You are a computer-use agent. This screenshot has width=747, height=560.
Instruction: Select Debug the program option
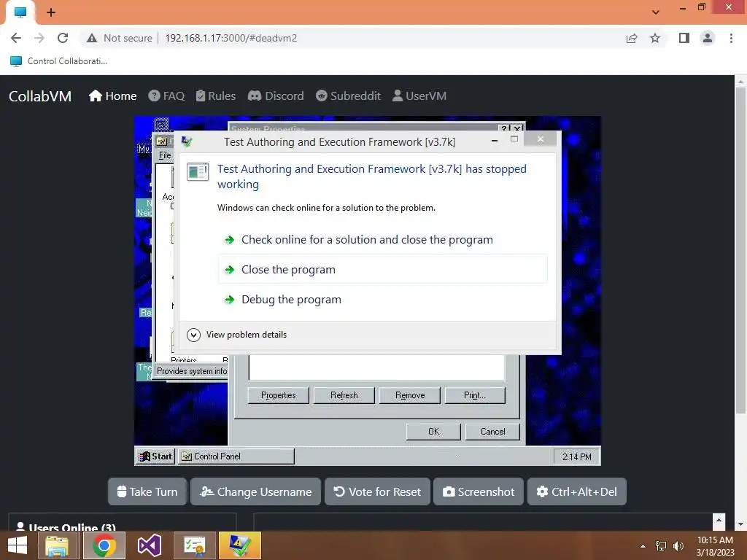[x=382, y=300]
